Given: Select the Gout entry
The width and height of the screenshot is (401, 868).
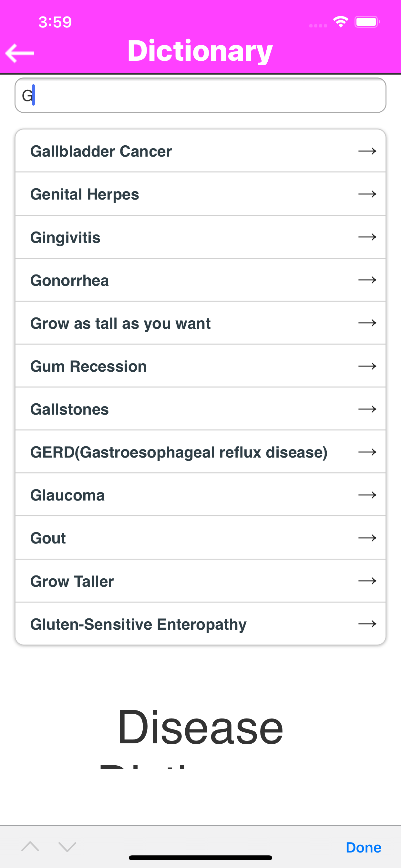Looking at the screenshot, I should point(48,538).
